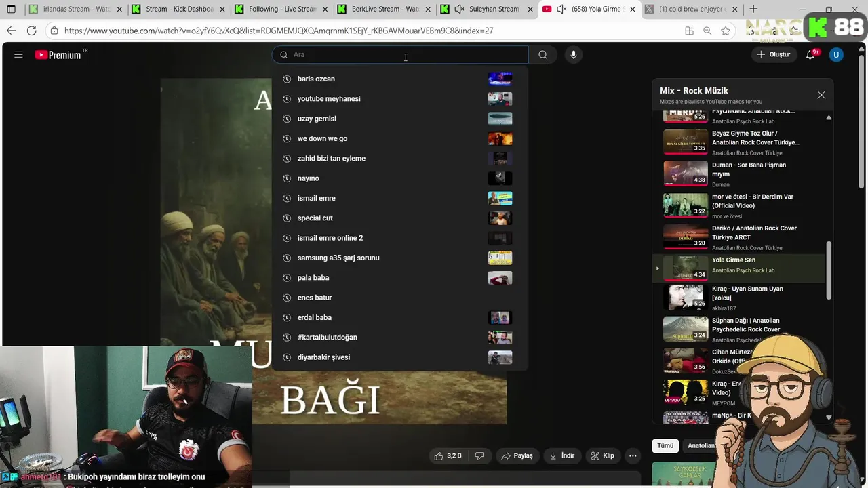Play 'Kıraç - Uyan Sunam Uyan [Yolcu]'

click(x=739, y=298)
